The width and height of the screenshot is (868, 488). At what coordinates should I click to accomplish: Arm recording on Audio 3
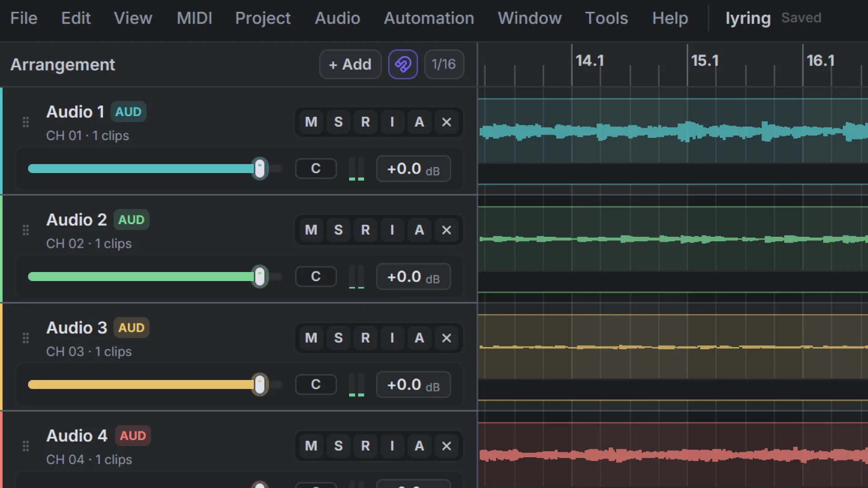point(365,338)
